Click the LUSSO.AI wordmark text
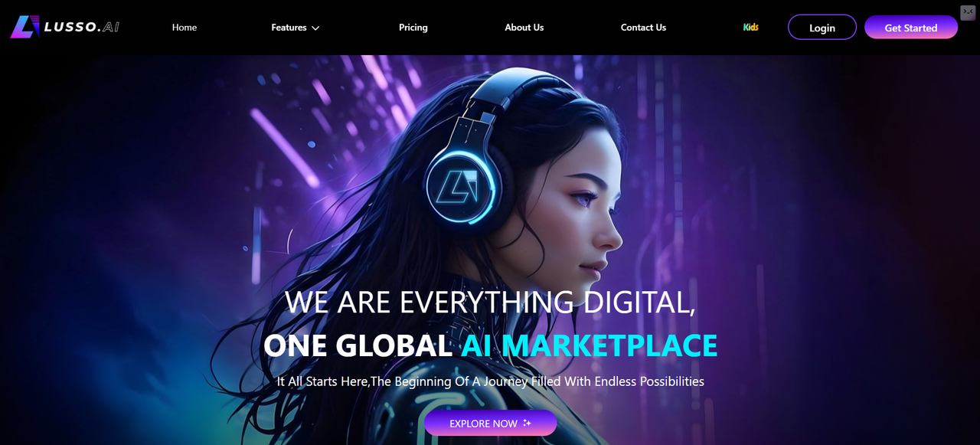 click(x=81, y=27)
